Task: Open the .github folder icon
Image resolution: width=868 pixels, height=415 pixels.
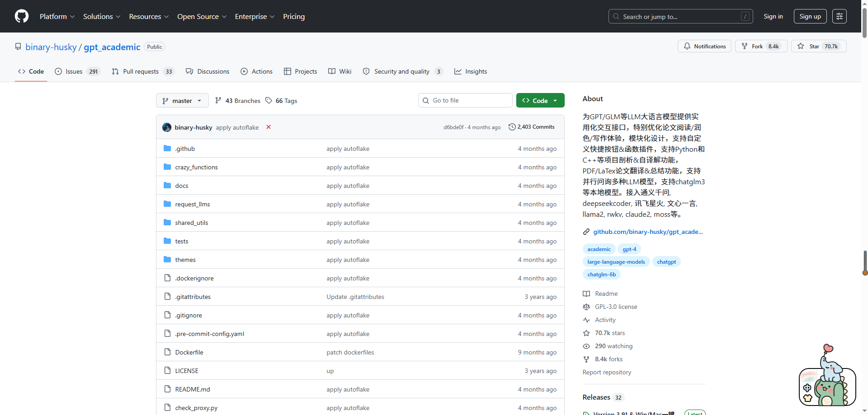Action: (x=167, y=148)
